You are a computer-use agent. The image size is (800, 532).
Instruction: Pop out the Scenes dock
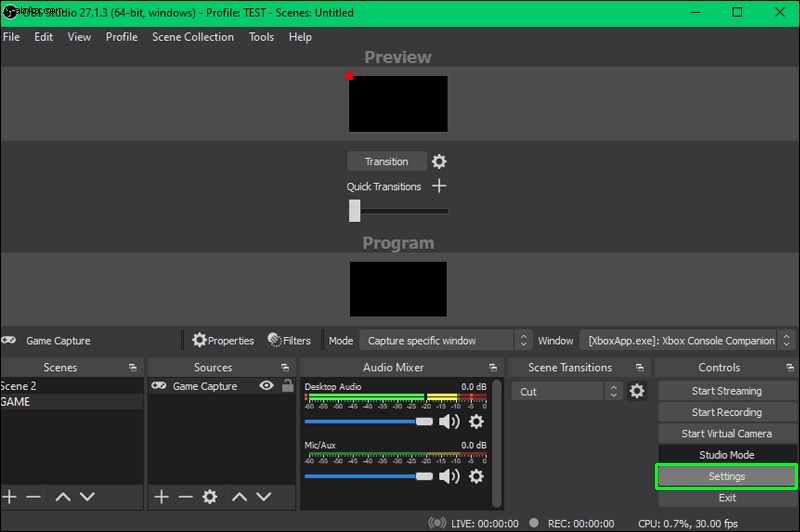[x=133, y=367]
